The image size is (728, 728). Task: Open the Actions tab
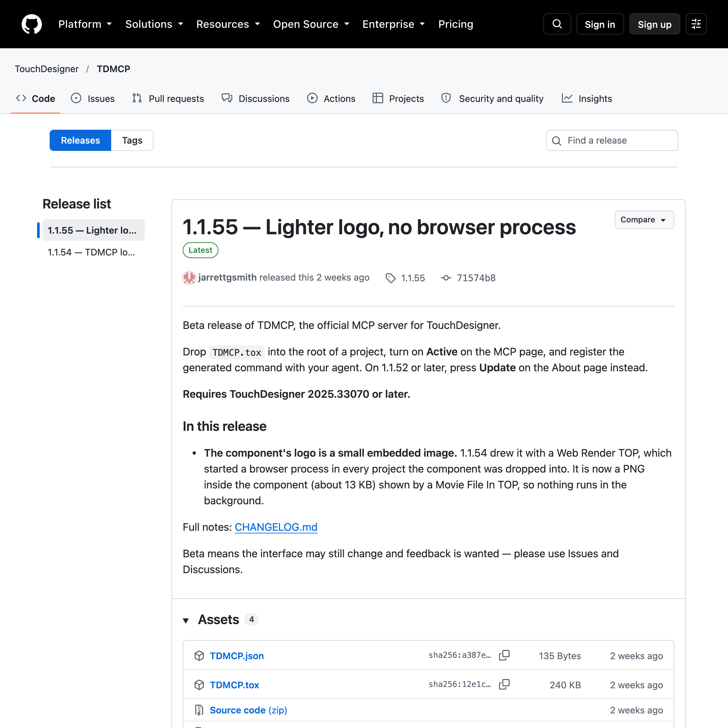[331, 99]
